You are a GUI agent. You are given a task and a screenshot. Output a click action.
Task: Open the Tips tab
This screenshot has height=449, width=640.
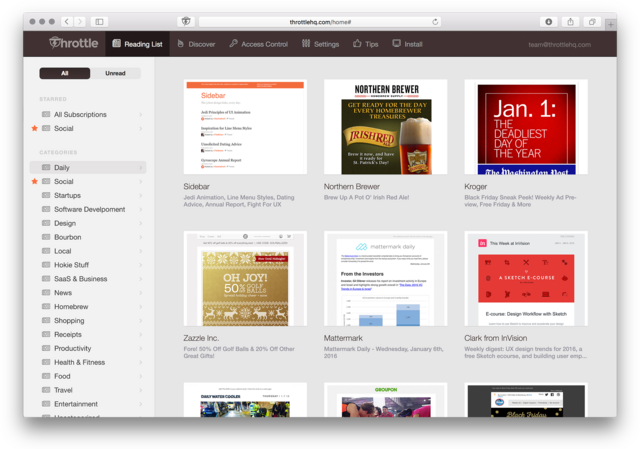coord(366,44)
